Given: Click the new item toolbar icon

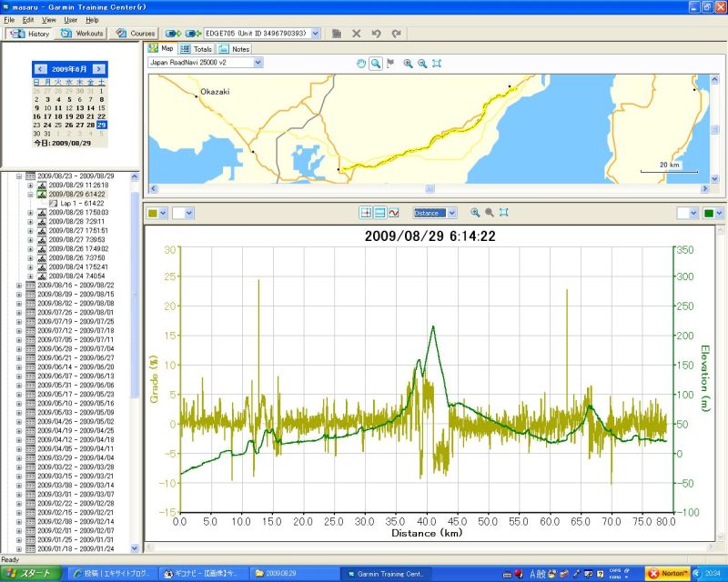Looking at the screenshot, I should 337,34.
